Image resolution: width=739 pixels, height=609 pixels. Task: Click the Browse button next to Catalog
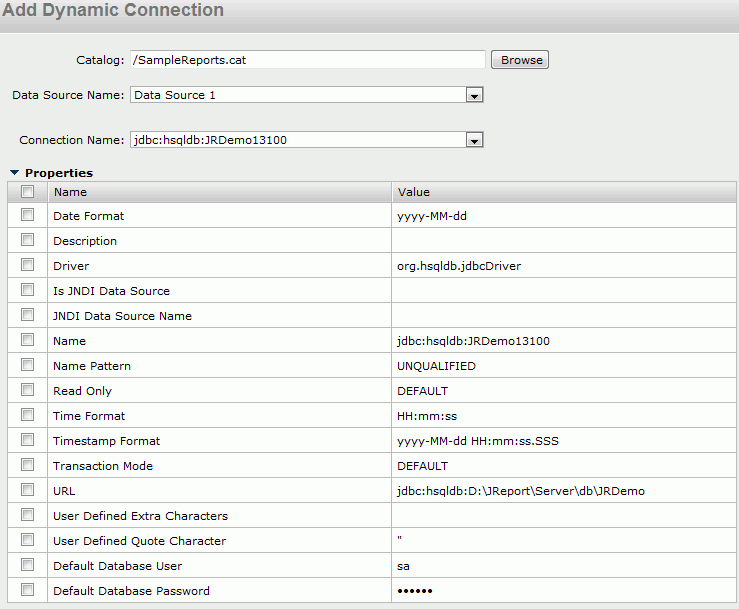(x=519, y=60)
